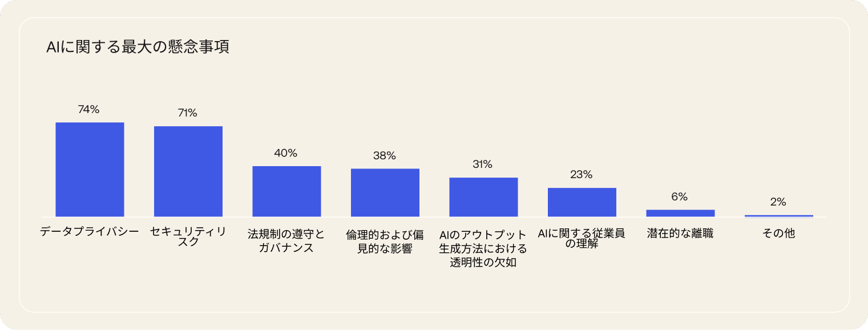Click the AIのアウトプット生成方法における透明性の欠如 label
868x330 pixels.
(483, 248)
